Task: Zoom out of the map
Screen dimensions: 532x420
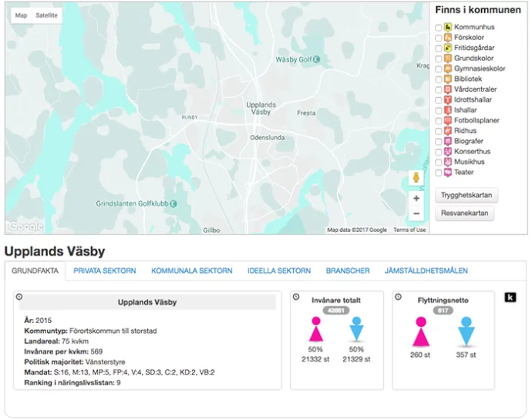Action: coord(416,213)
